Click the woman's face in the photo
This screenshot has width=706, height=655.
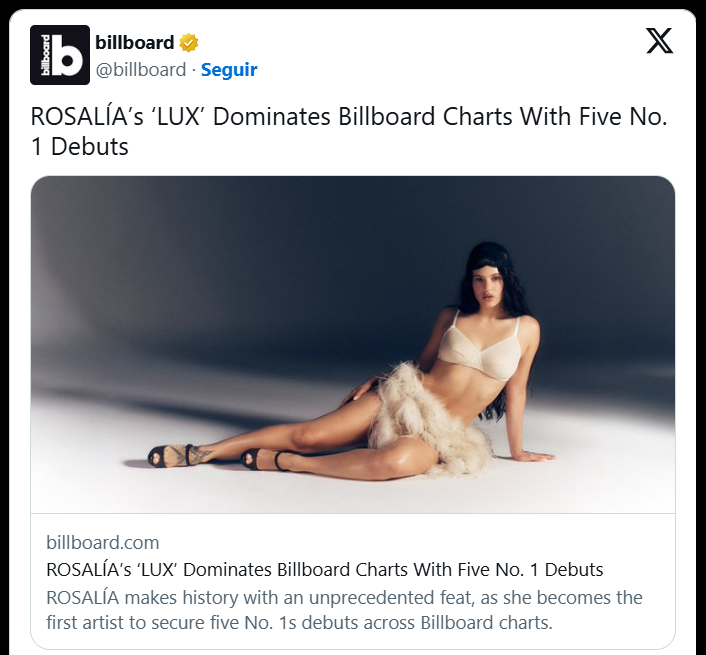point(485,288)
